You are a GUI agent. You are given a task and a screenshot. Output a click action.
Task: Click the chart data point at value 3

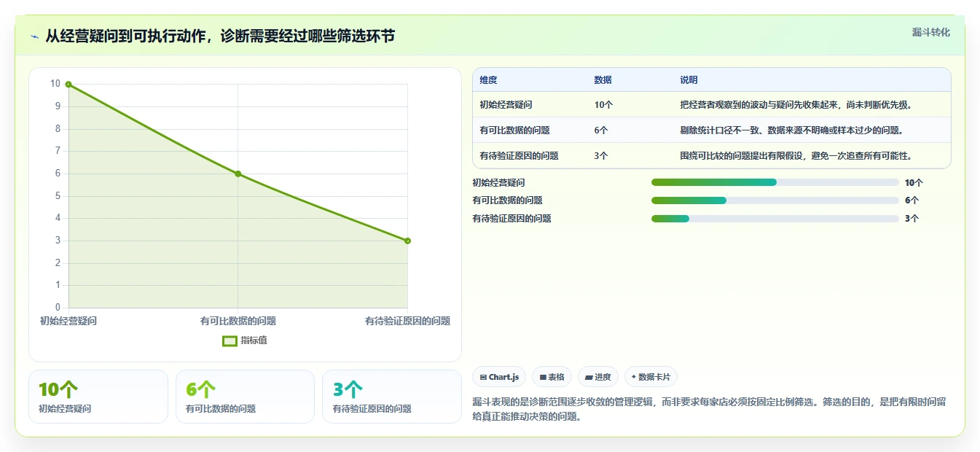[x=407, y=241]
